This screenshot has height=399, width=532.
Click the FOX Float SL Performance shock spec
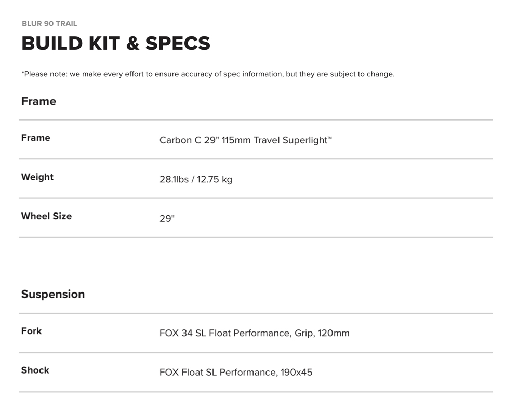click(x=217, y=373)
